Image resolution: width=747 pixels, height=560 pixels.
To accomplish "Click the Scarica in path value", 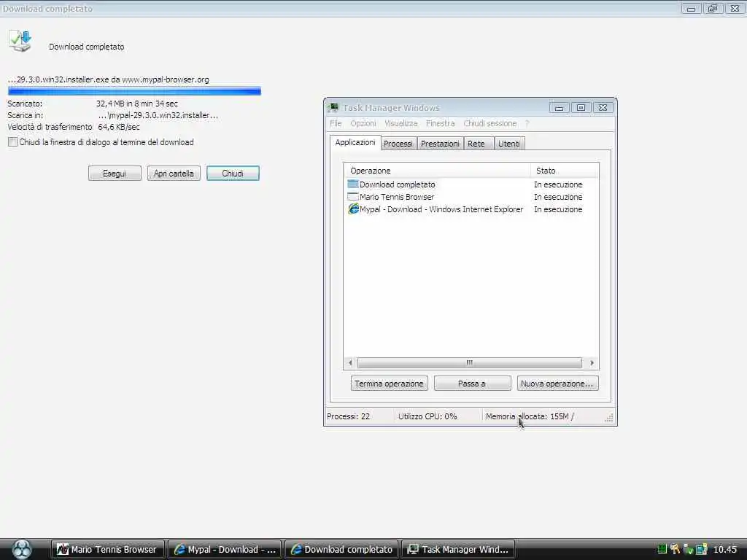I will (158, 115).
